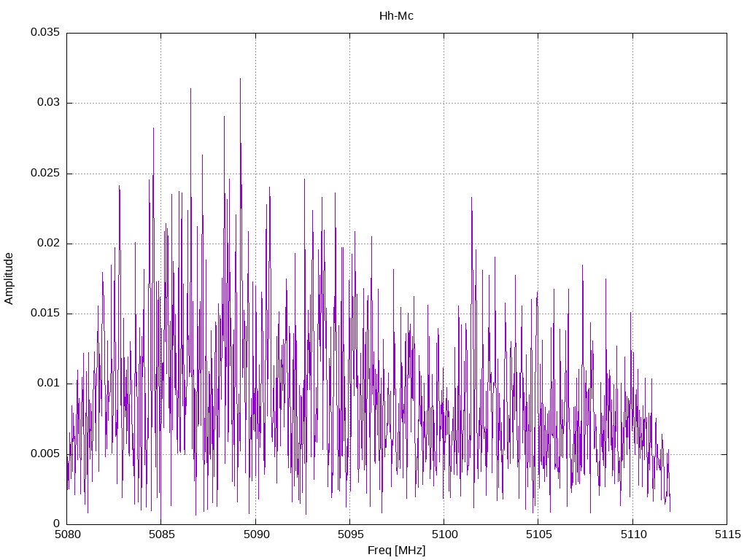Click the tallest spectrum peak tip near 5089 MHz
The width and height of the screenshot is (747, 560).
coord(240,79)
